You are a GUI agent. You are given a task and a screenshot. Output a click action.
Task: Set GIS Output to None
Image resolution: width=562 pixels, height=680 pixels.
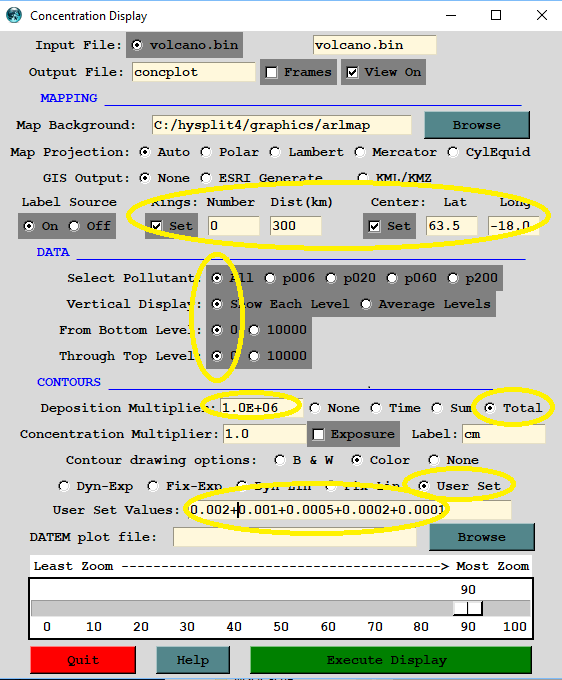pyautogui.click(x=145, y=178)
